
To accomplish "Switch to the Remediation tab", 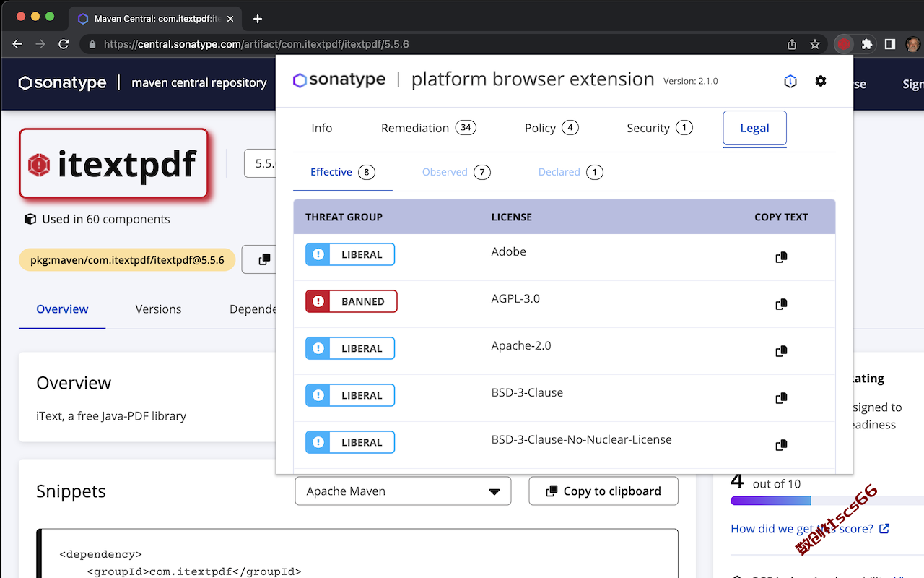I will click(429, 128).
